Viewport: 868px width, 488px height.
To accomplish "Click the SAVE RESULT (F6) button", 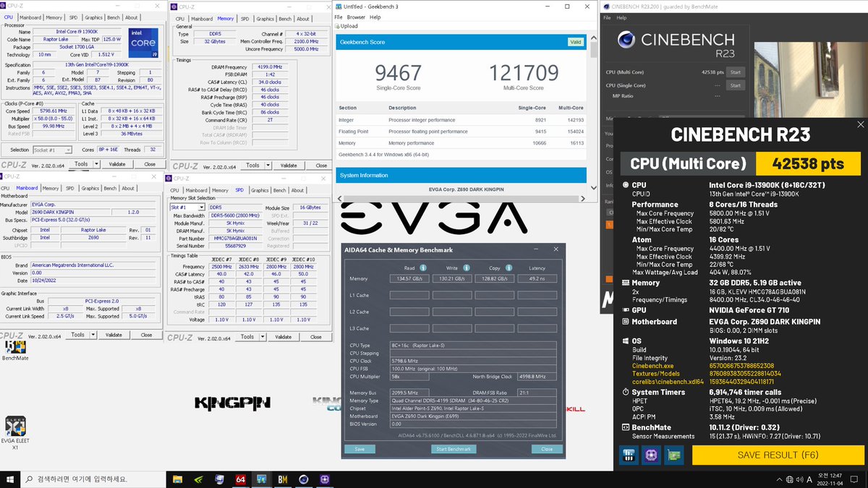I will [x=777, y=455].
